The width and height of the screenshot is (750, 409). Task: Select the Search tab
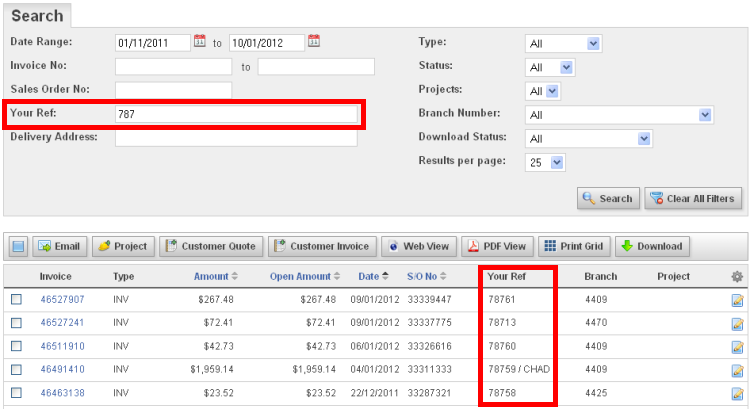[x=37, y=16]
